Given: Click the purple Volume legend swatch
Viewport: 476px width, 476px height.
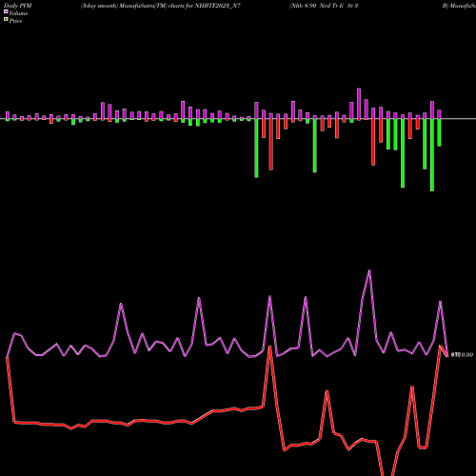Looking at the screenshot, I should point(6,11).
